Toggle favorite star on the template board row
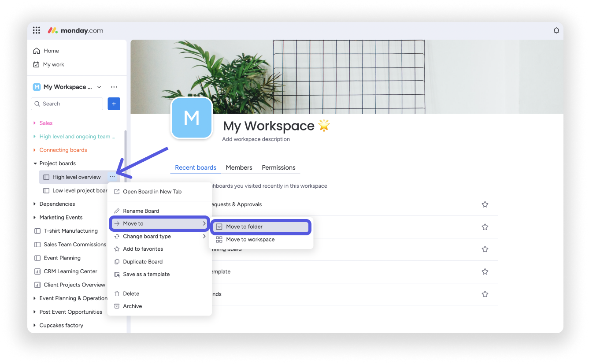 485,271
